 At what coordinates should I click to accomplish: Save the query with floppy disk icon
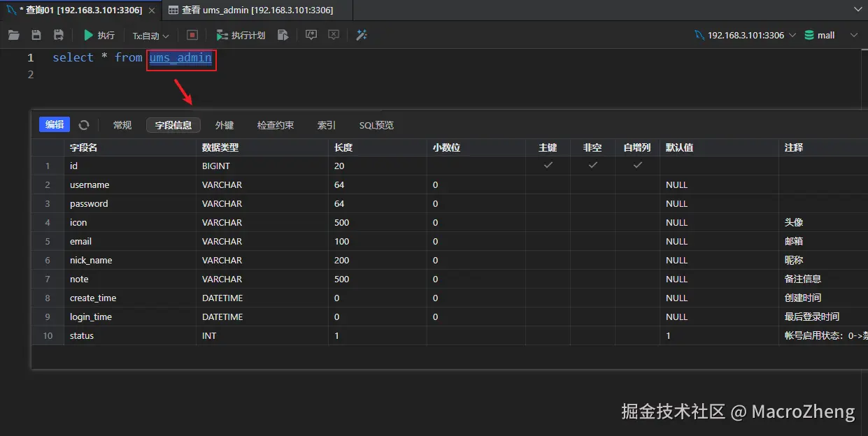pos(36,35)
